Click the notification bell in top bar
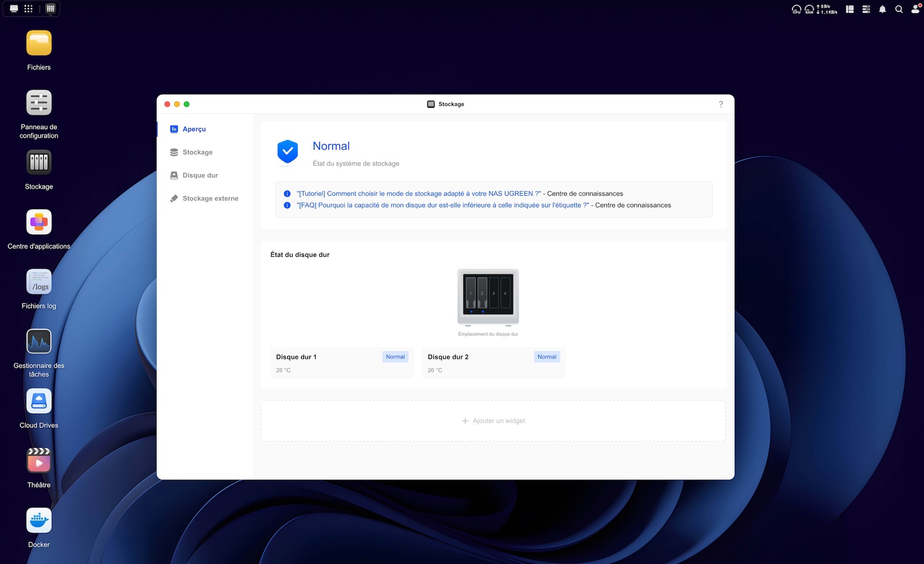The height and width of the screenshot is (564, 924). (x=882, y=9)
